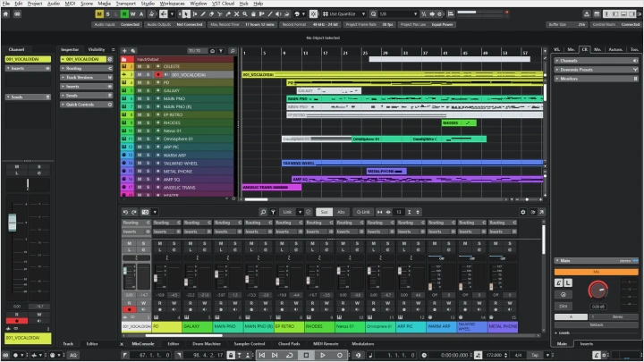The width and height of the screenshot is (644, 362).
Task: Click the Record transport button
Action: pyautogui.click(x=339, y=355)
